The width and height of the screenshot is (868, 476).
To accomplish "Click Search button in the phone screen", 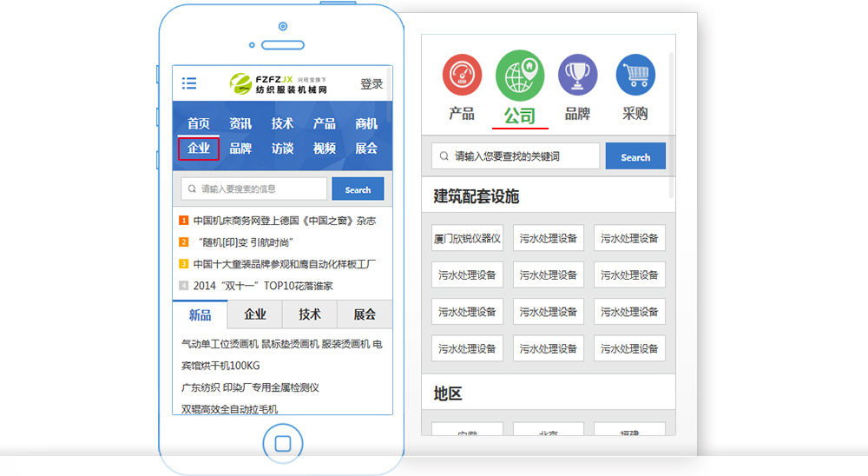I will coord(358,189).
